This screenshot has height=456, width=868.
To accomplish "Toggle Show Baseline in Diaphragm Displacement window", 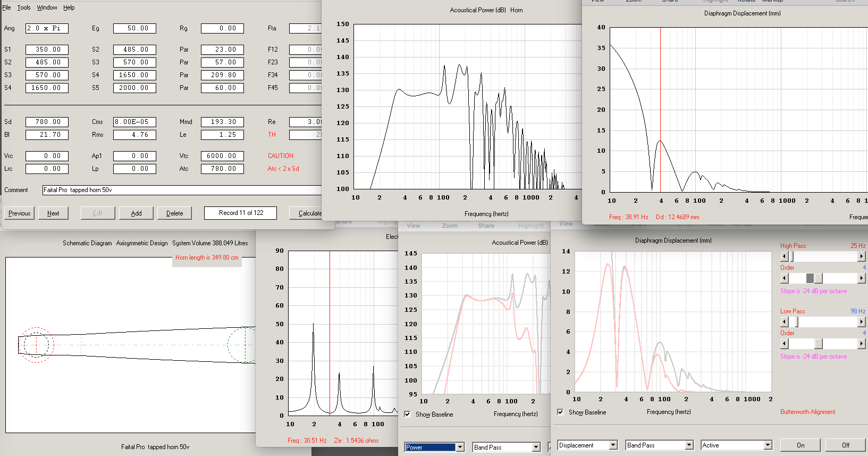I will pos(560,412).
